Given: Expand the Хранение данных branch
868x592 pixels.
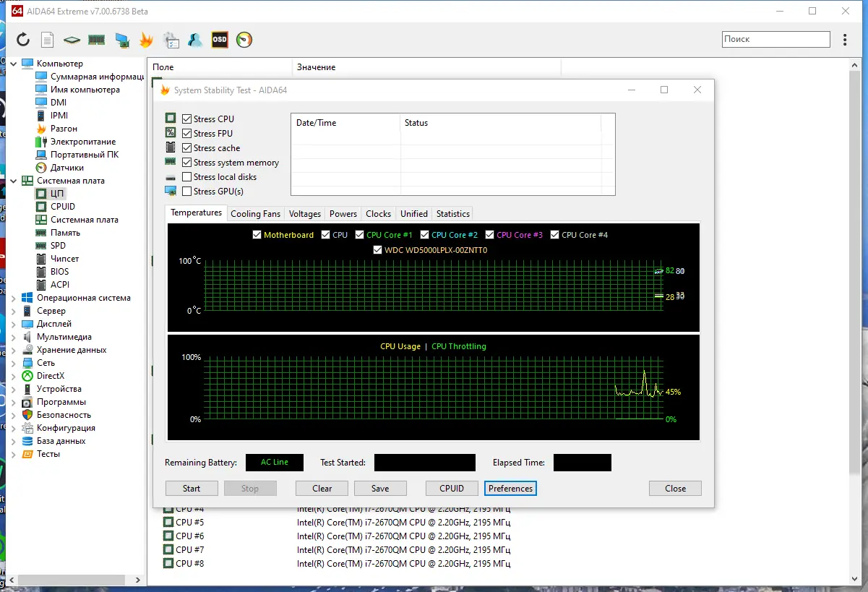Looking at the screenshot, I should tap(14, 350).
